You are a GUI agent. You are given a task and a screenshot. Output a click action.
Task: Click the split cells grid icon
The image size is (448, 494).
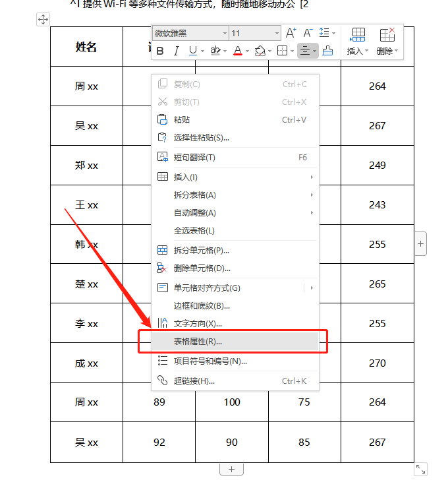click(162, 250)
